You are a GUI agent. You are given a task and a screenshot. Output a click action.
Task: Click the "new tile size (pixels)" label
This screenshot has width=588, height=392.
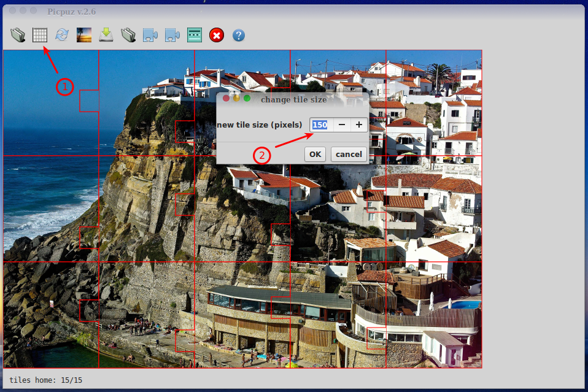click(260, 125)
